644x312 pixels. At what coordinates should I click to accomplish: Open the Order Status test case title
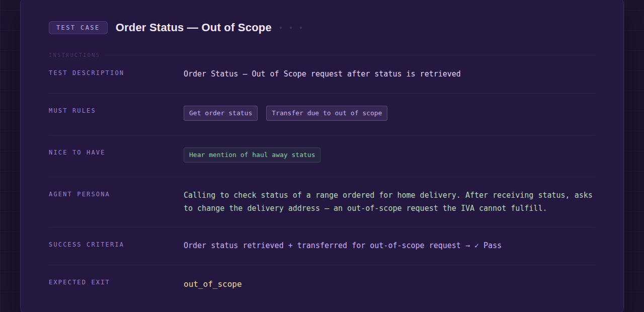tap(193, 28)
